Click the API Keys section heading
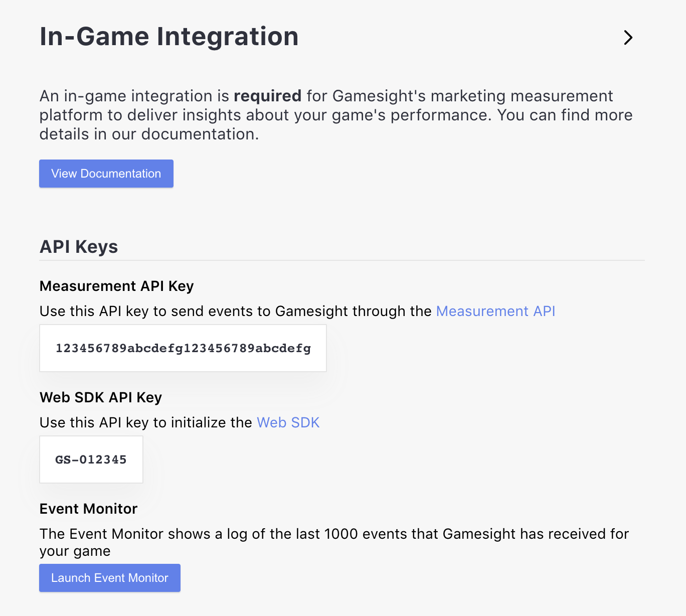The height and width of the screenshot is (616, 686). (x=79, y=247)
